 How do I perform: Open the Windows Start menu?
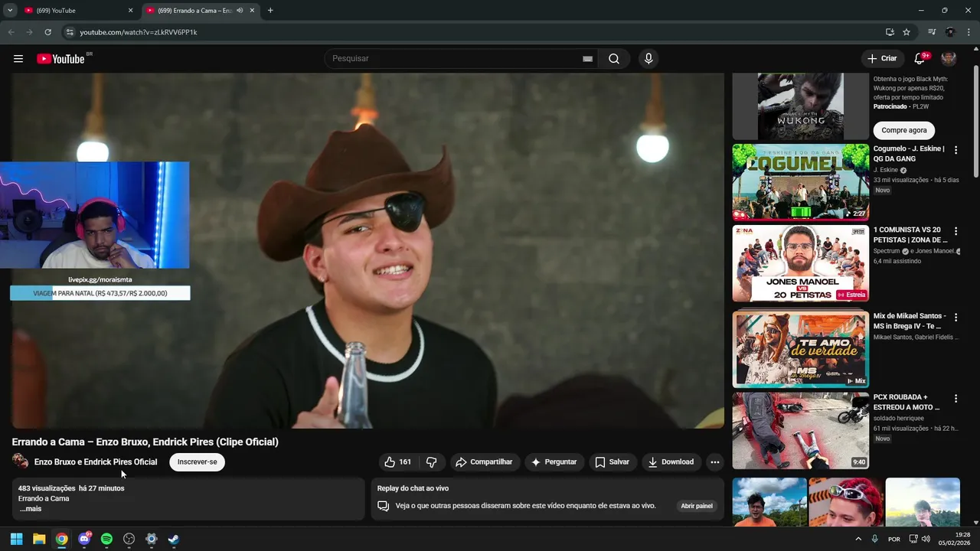[16, 539]
